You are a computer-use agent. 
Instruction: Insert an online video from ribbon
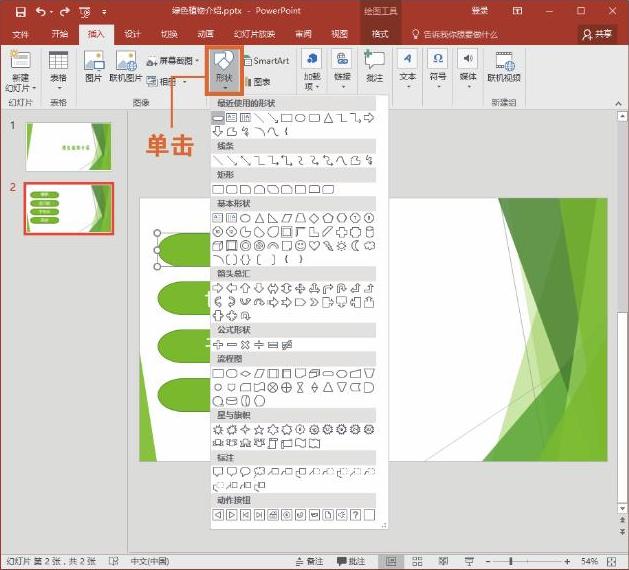[504, 67]
